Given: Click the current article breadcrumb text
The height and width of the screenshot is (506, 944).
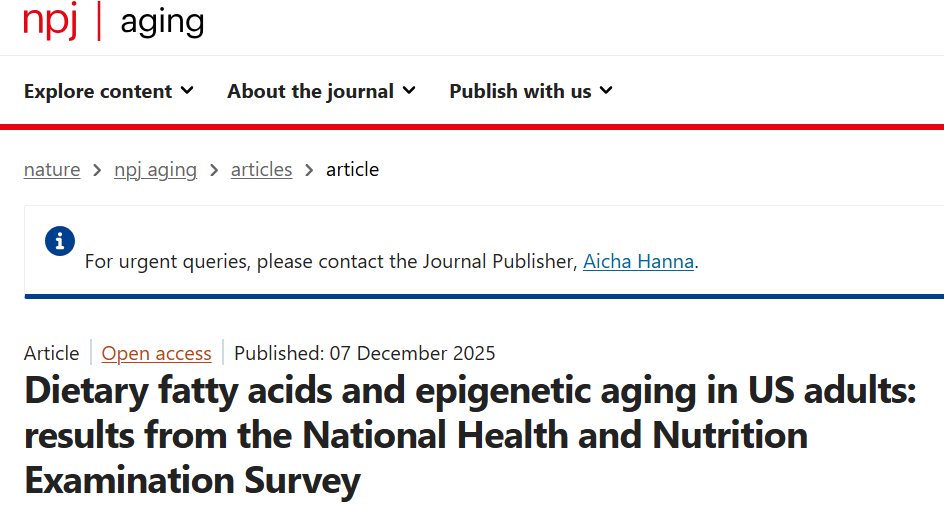Looking at the screenshot, I should [x=352, y=170].
